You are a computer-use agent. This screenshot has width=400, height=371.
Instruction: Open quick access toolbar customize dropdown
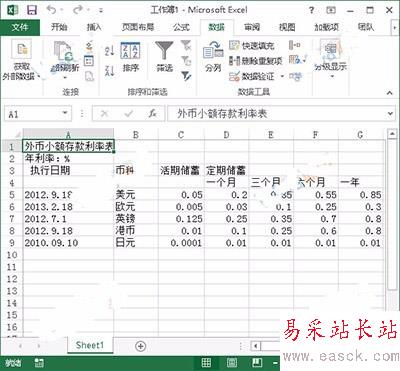100,11
